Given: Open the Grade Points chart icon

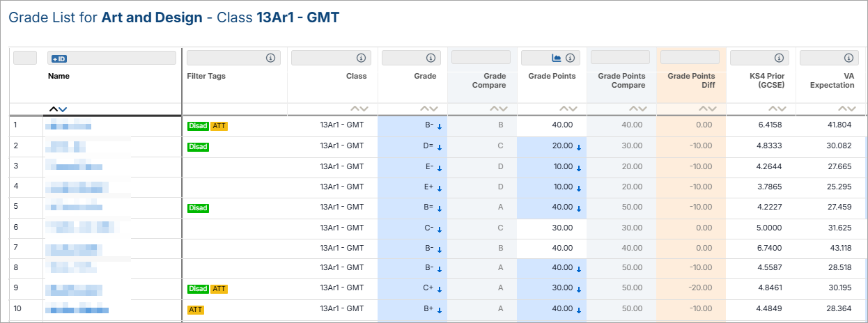Looking at the screenshot, I should click(557, 58).
